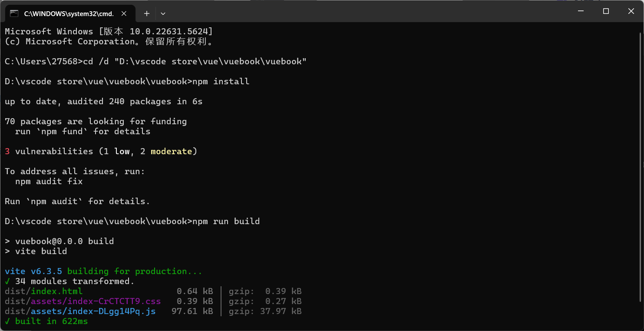The height and width of the screenshot is (331, 644).
Task: Click the dist/index.html output path
Action: pos(43,291)
